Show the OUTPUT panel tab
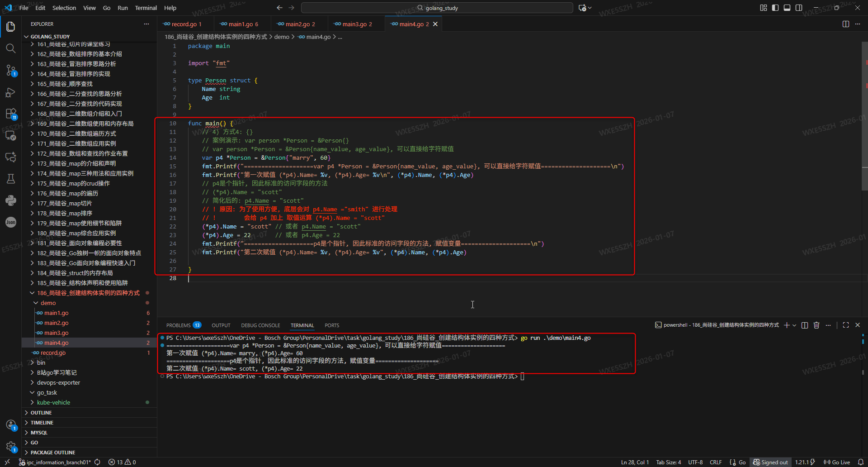 click(221, 325)
